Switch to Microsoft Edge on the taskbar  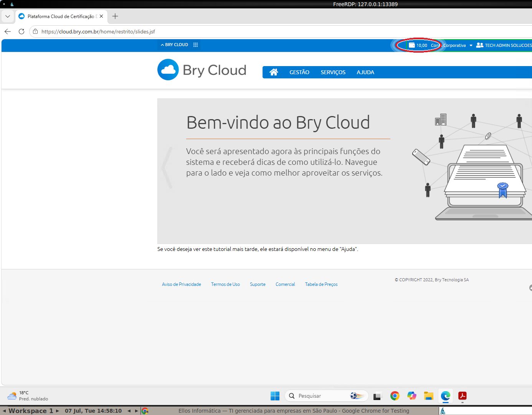pos(445,396)
